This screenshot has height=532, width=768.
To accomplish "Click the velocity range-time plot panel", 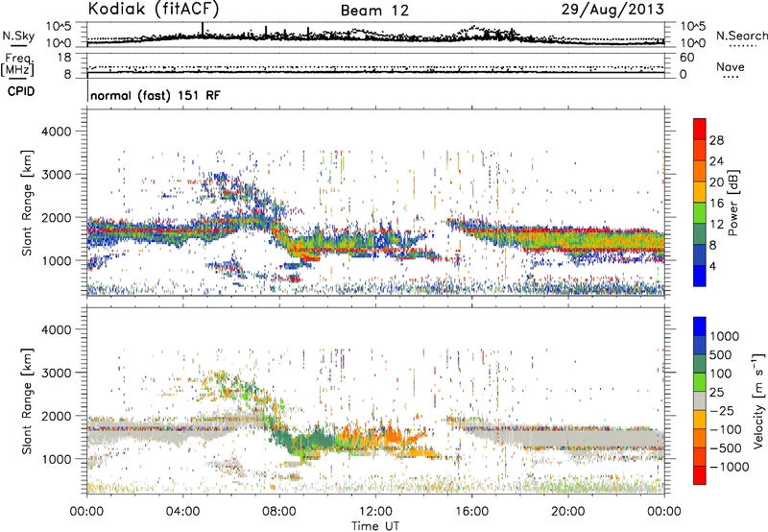I will click(375, 400).
